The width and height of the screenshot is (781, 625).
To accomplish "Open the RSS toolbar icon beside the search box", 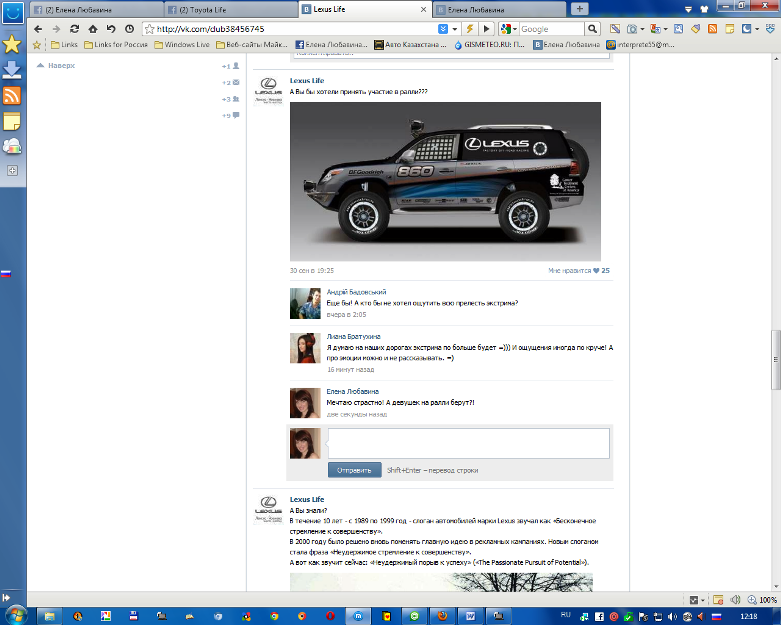I will tap(713, 29).
